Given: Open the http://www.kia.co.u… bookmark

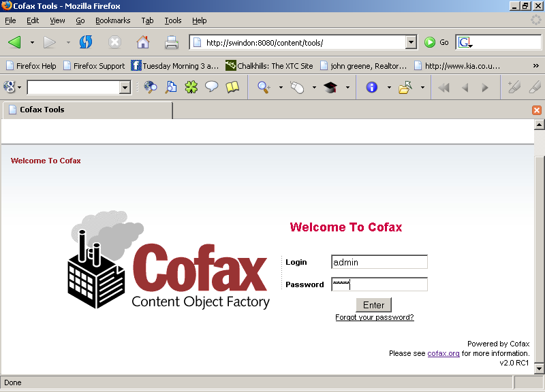Looking at the screenshot, I should point(457,65).
